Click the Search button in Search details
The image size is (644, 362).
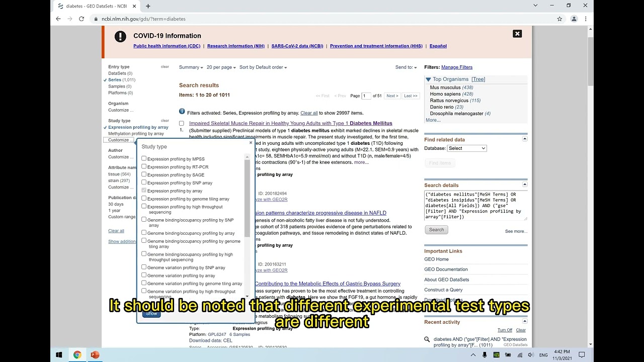click(437, 230)
